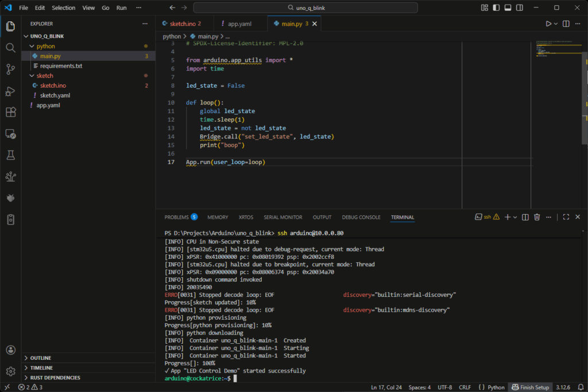The height and width of the screenshot is (392, 588).
Task: Toggle the bottom panel layout button
Action: [x=508, y=7]
